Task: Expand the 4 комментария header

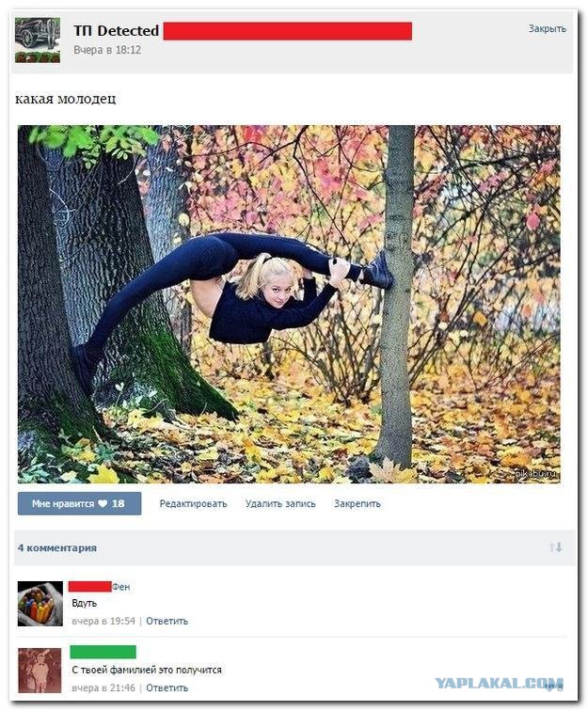Action: click(57, 547)
